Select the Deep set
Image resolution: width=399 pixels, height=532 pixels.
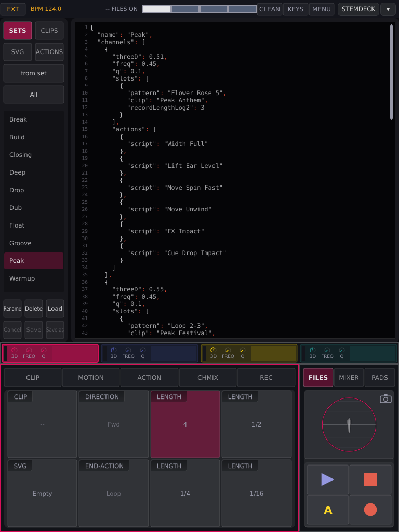(x=34, y=172)
